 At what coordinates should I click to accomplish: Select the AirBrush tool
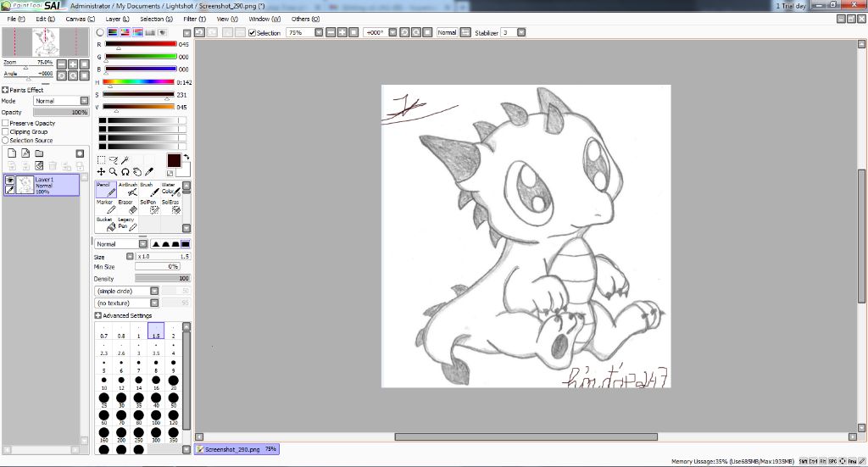tap(127, 189)
